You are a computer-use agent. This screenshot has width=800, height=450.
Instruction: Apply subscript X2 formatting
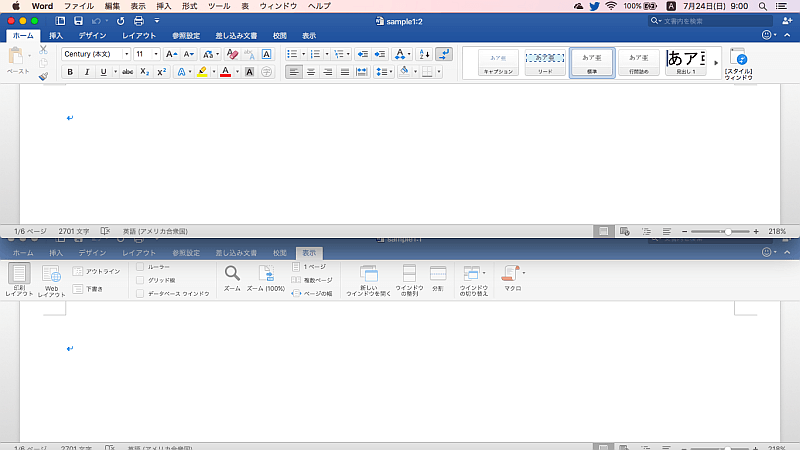pyautogui.click(x=144, y=72)
